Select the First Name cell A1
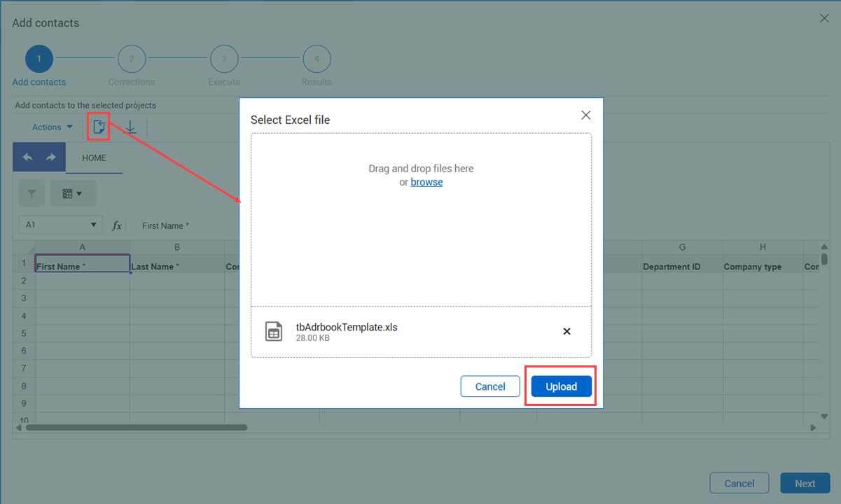Viewport: 841px width, 504px height. pyautogui.click(x=82, y=266)
